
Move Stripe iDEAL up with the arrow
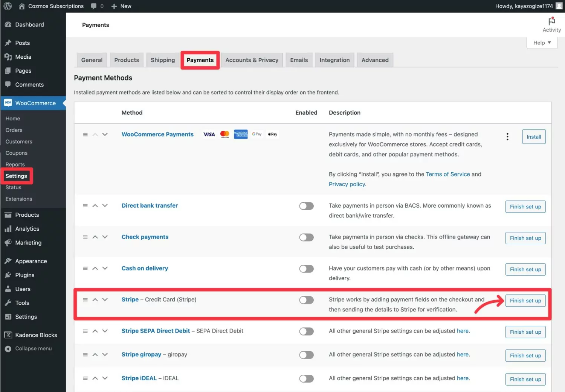click(95, 378)
